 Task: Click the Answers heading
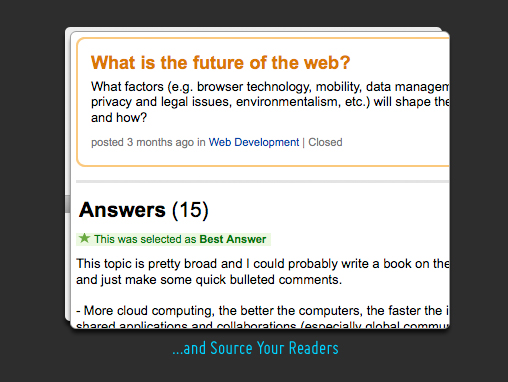122,210
